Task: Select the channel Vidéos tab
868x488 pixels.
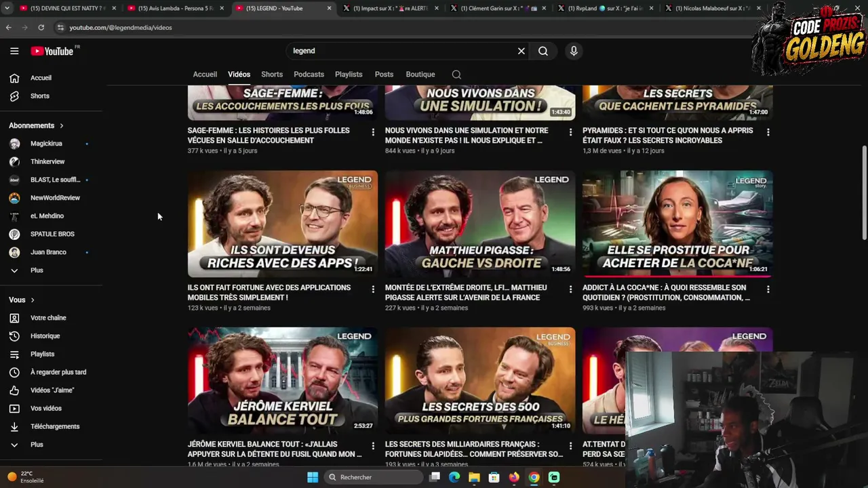Action: (239, 75)
